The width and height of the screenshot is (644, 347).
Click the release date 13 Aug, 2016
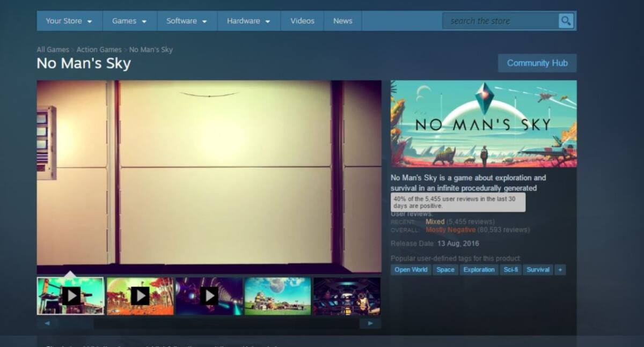pyautogui.click(x=457, y=243)
